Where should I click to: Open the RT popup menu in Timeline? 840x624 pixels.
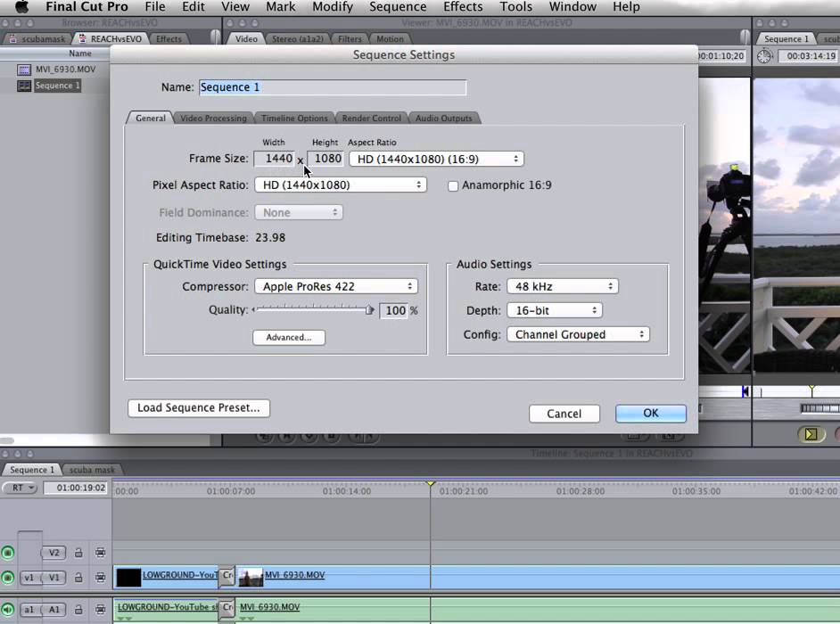click(20, 488)
